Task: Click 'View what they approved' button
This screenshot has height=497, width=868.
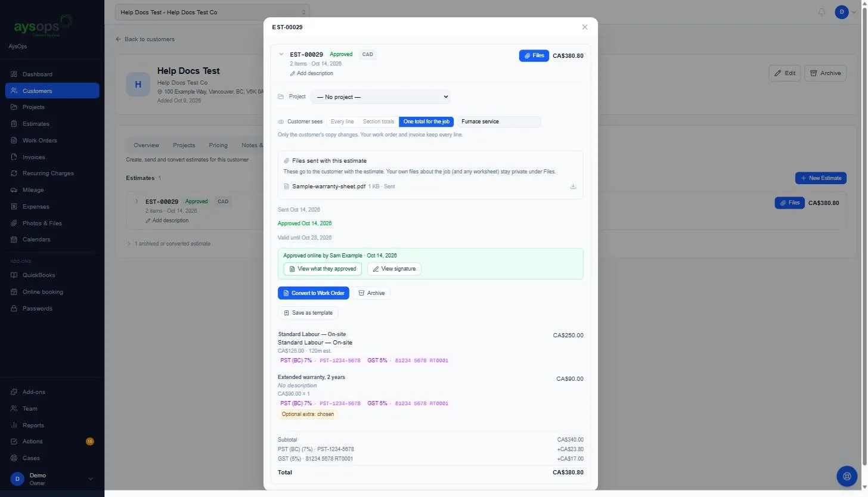Action: tap(323, 269)
